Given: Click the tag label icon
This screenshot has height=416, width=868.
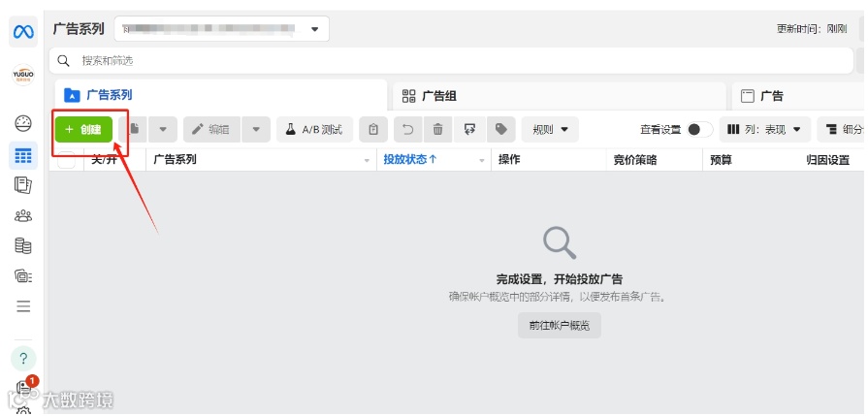Looking at the screenshot, I should [x=501, y=129].
